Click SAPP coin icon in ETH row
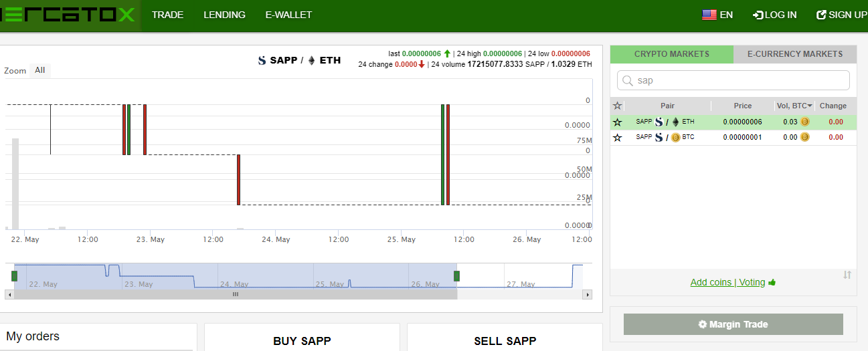 (x=659, y=122)
